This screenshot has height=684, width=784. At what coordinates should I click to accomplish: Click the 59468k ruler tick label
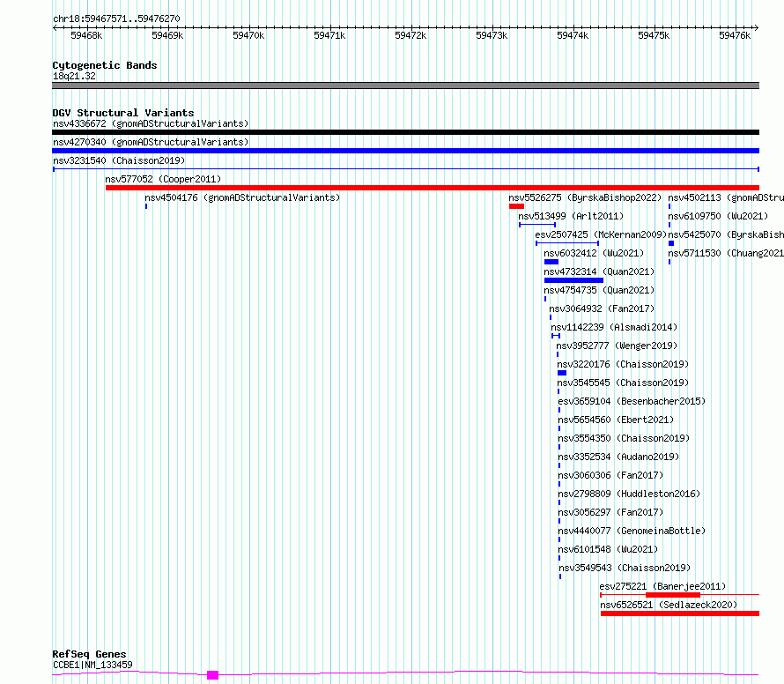click(x=86, y=35)
